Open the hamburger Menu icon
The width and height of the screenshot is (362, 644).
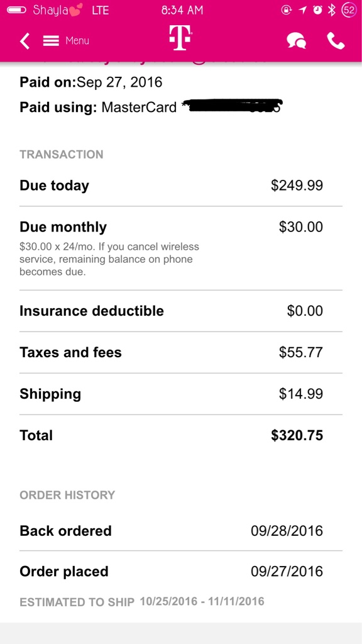[x=52, y=41]
